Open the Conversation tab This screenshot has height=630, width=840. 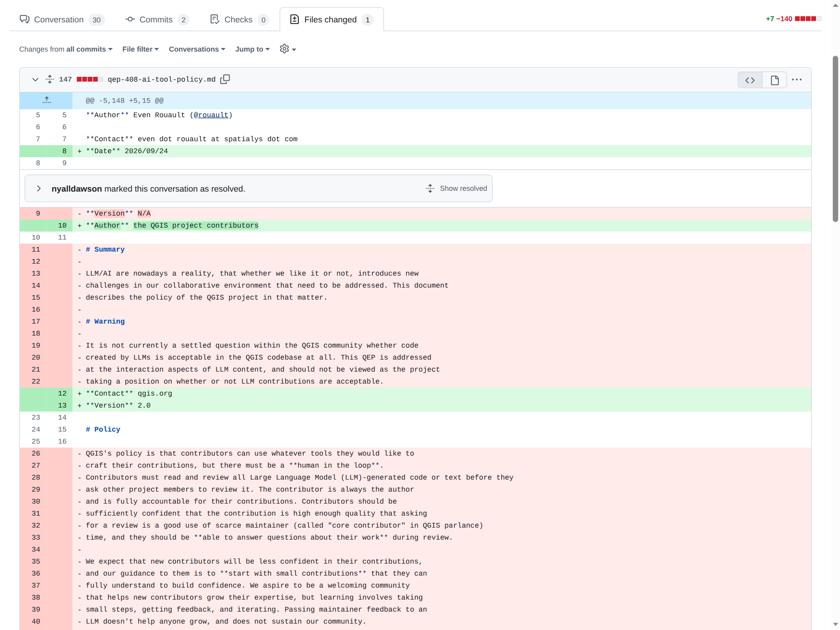62,19
